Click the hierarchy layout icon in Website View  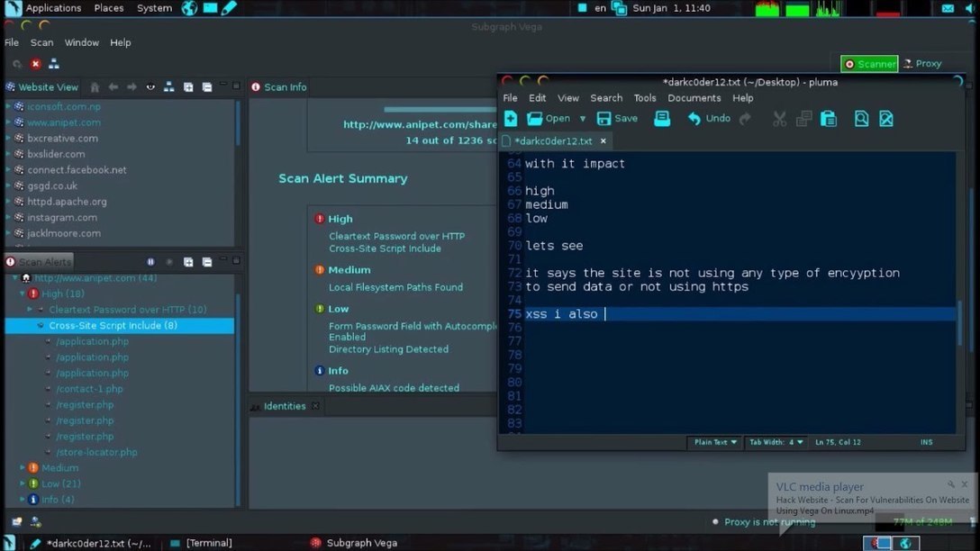pyautogui.click(x=168, y=86)
